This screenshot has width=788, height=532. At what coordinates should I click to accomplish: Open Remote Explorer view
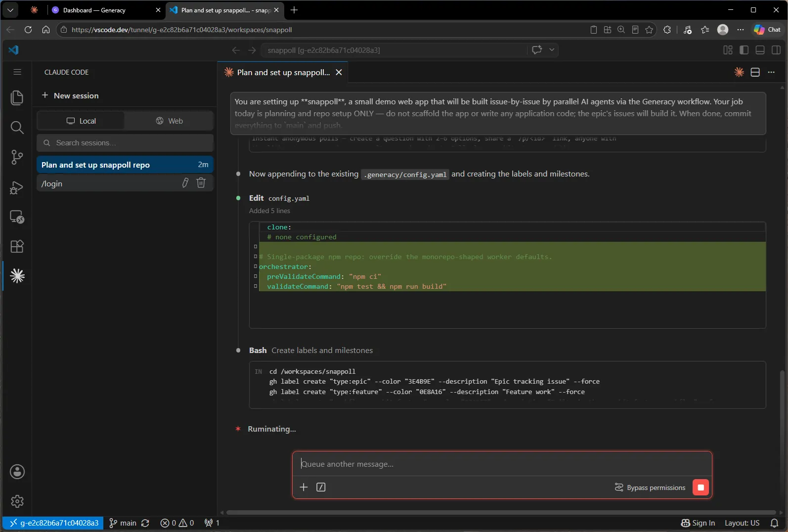point(17,217)
